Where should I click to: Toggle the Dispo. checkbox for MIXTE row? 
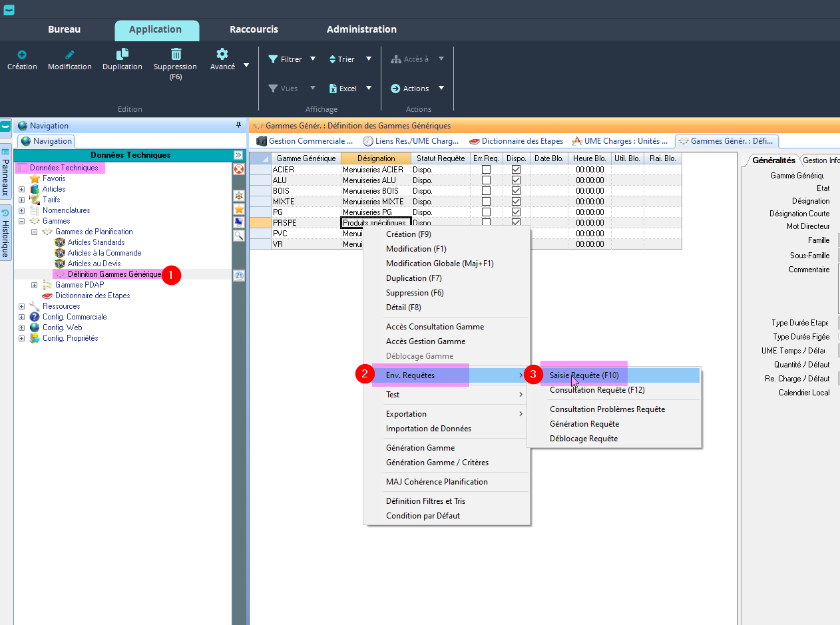pos(516,202)
